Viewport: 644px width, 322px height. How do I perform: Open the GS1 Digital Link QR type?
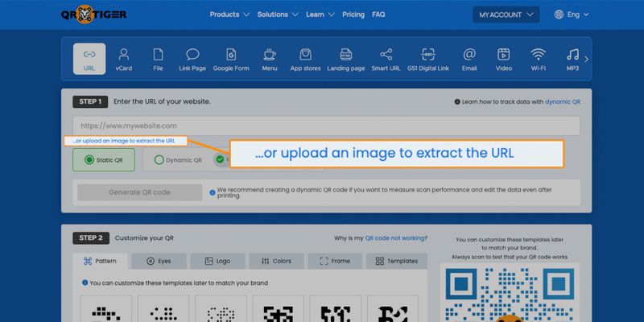[428, 59]
